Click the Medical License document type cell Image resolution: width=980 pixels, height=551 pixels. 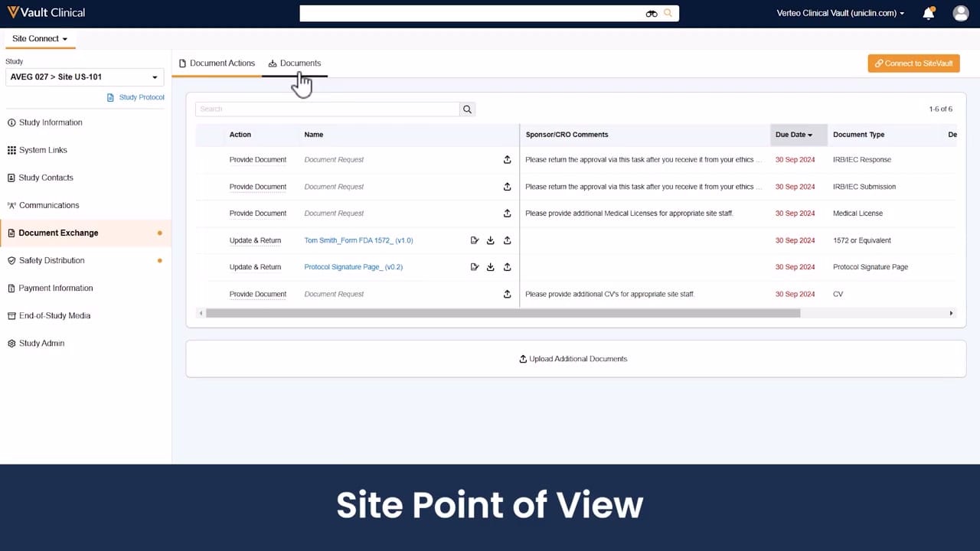coord(857,214)
